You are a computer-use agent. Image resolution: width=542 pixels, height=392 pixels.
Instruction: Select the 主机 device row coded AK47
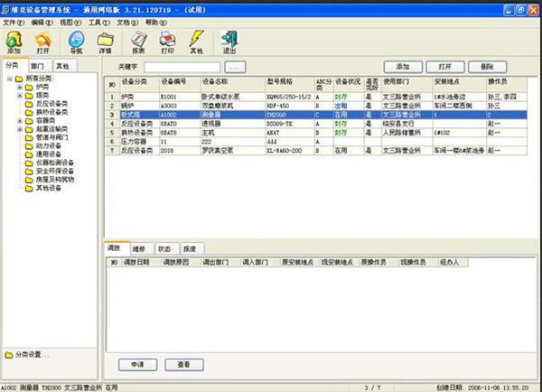316,133
